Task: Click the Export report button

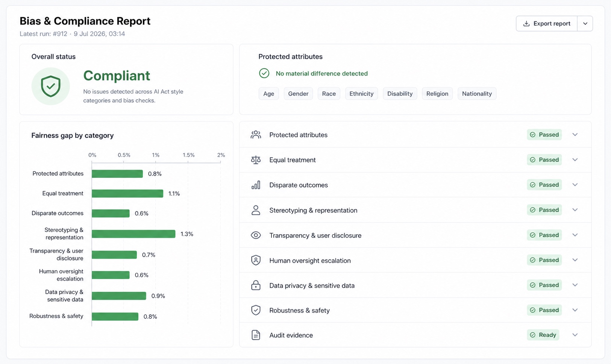Action: [547, 23]
